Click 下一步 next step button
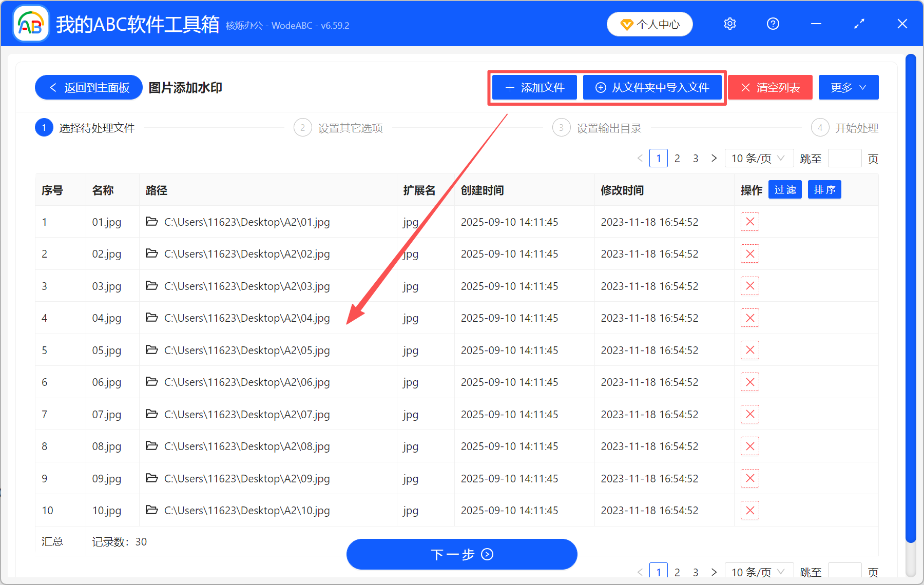The height and width of the screenshot is (585, 924). pyautogui.click(x=461, y=554)
